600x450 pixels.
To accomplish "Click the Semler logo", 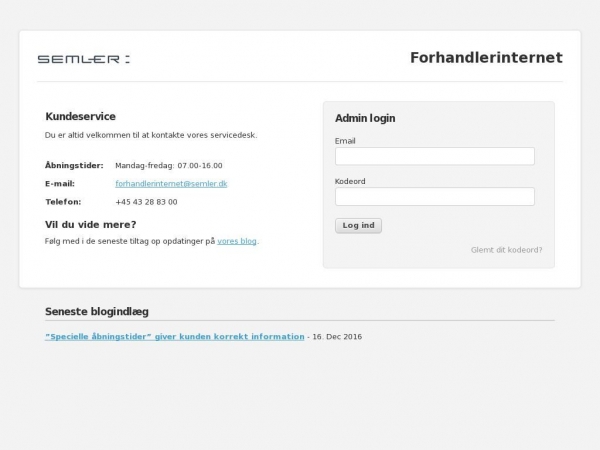I will (84, 59).
